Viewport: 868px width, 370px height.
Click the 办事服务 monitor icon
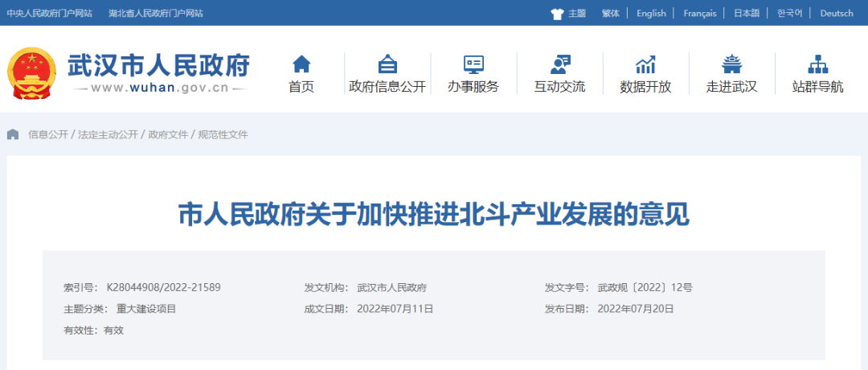[x=473, y=64]
